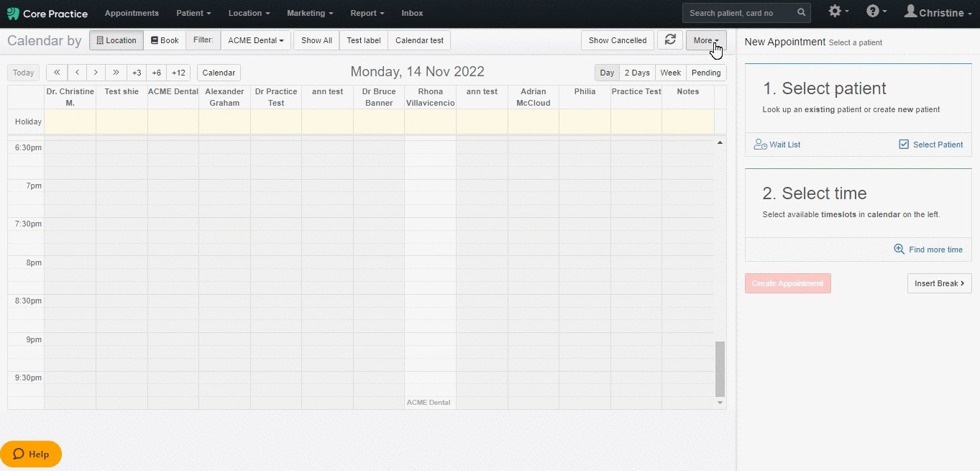Open the More dropdown

coord(706,40)
